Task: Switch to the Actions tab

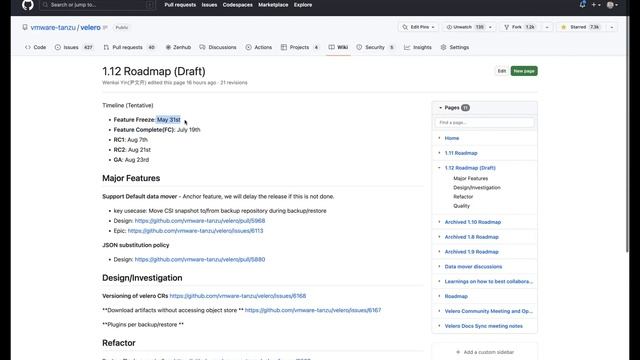Action: coord(259,47)
